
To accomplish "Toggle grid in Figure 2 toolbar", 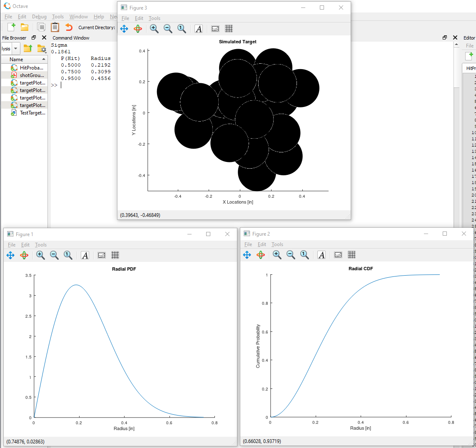I will point(351,255).
